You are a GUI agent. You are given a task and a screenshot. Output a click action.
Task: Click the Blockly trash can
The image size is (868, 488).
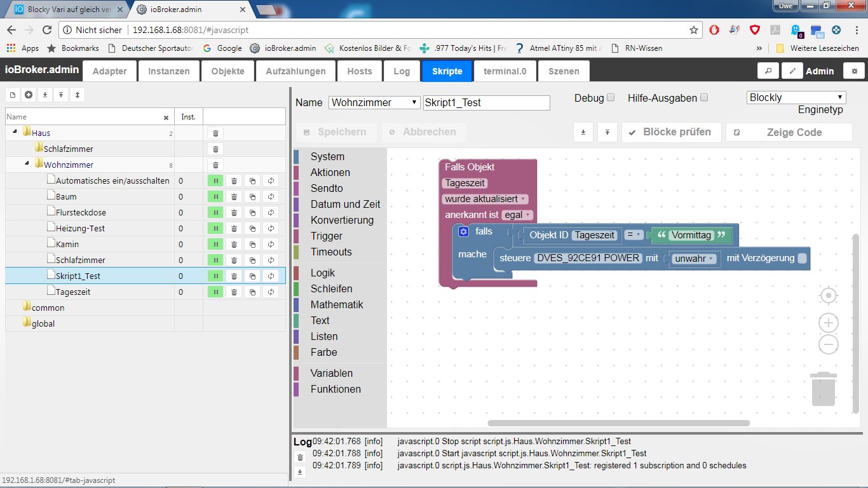pyautogui.click(x=824, y=389)
